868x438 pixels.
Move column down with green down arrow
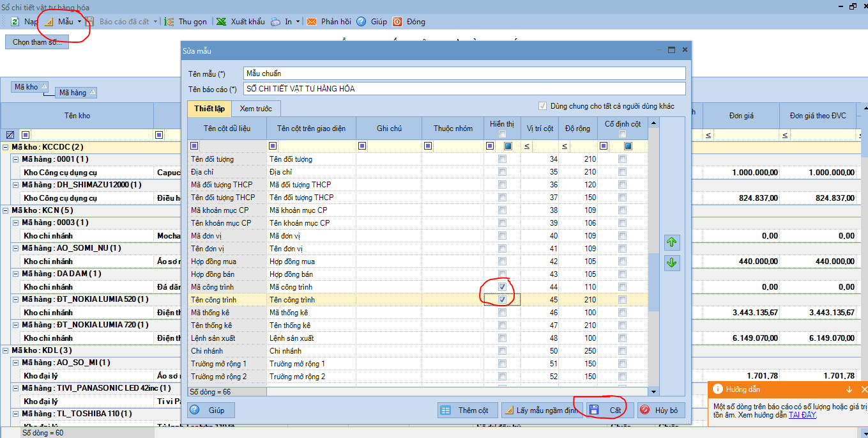click(672, 263)
